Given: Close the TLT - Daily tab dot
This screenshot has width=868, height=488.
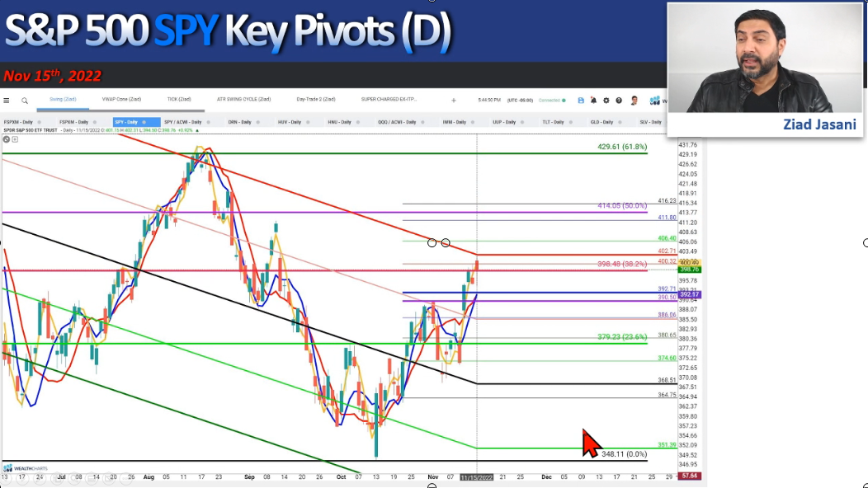Looking at the screenshot, I should (x=571, y=122).
